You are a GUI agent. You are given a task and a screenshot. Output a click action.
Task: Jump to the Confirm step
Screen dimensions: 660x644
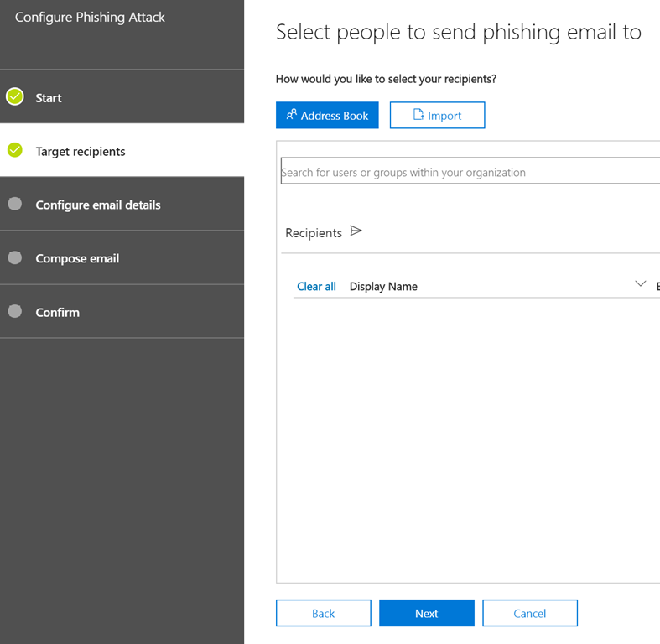[x=58, y=313]
